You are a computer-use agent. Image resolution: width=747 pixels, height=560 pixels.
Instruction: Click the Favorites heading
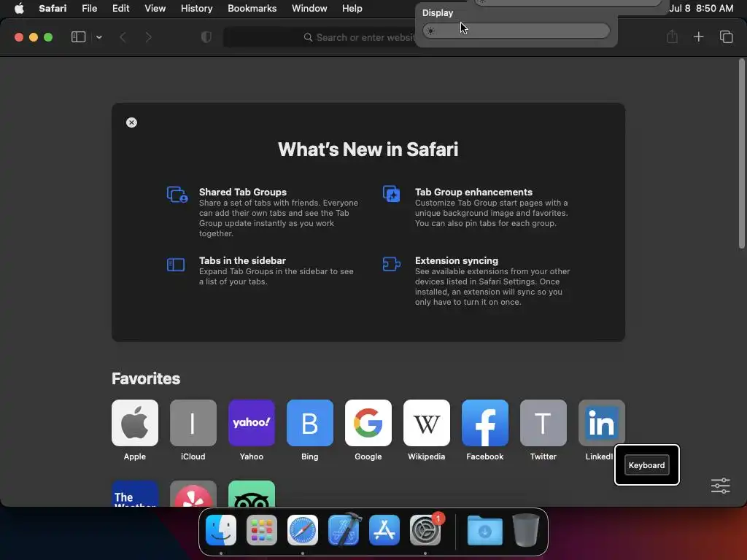(146, 378)
